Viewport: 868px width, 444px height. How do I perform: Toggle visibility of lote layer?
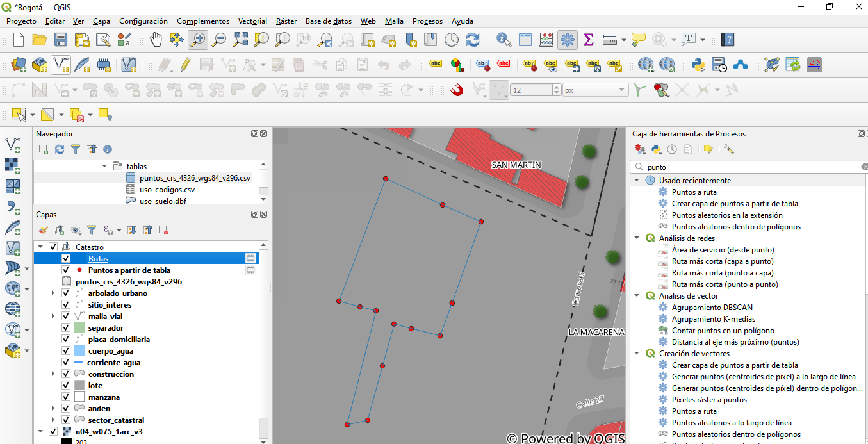point(65,386)
